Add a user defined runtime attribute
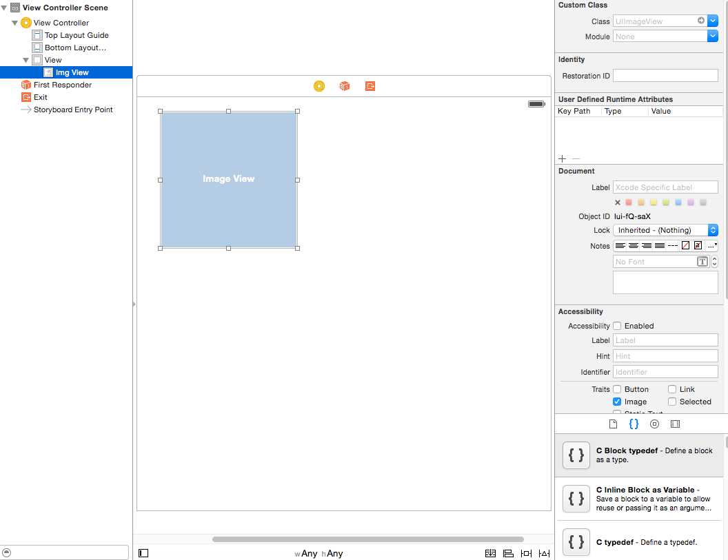 click(x=563, y=158)
